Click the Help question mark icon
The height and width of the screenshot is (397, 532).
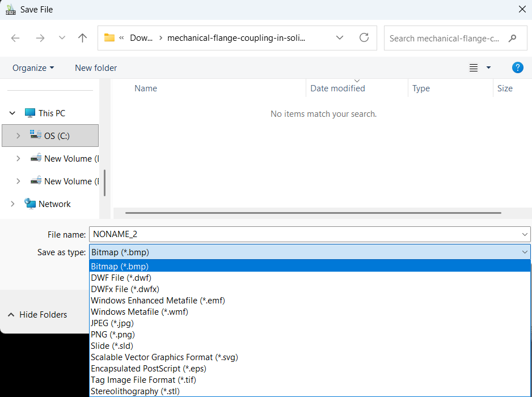[517, 67]
